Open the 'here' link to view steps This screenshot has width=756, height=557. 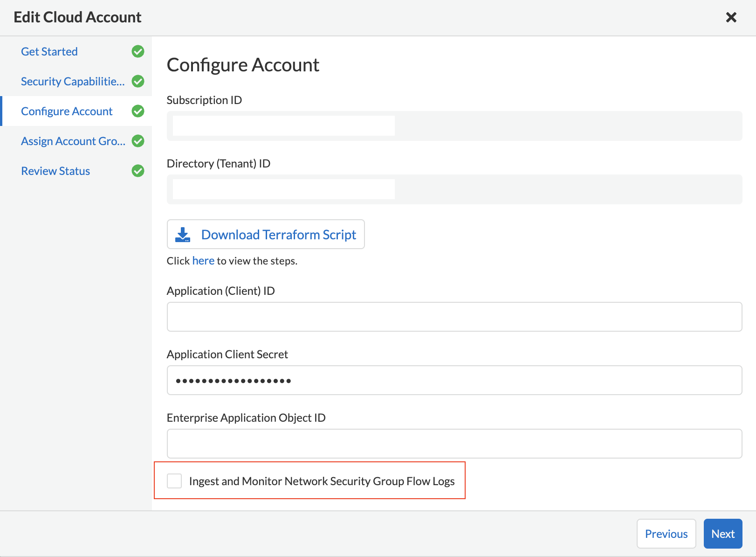203,261
